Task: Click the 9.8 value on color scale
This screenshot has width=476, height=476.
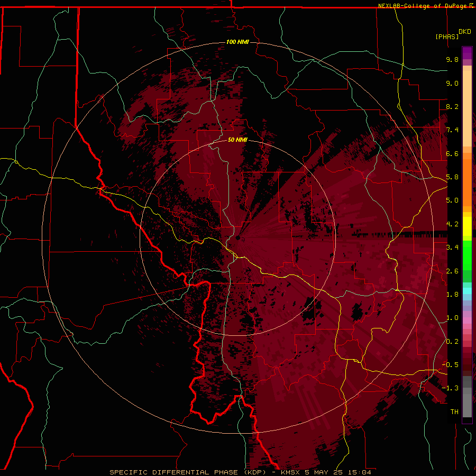Action: 452,59
